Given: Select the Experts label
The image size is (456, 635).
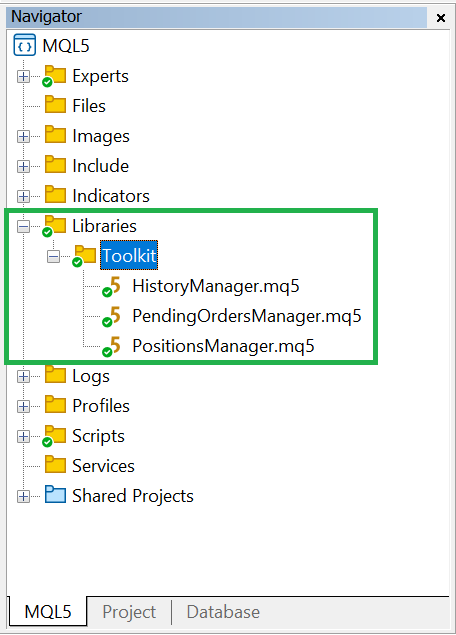Looking at the screenshot, I should click(x=100, y=76).
